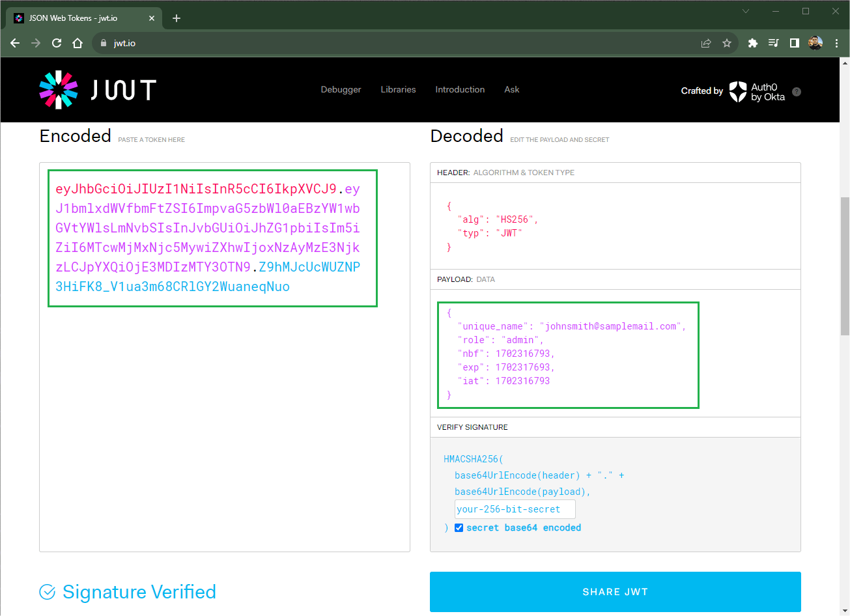
Task: Open Chrome three-dot menu
Action: coord(836,43)
